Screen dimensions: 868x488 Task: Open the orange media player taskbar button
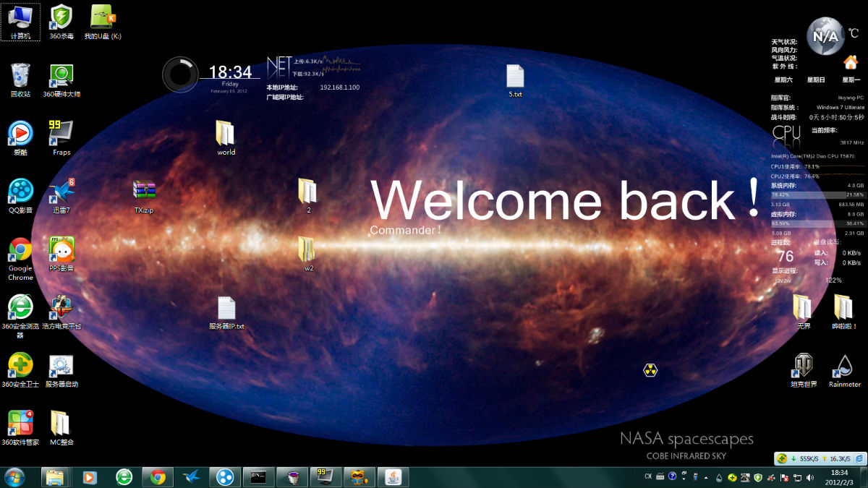click(90, 477)
